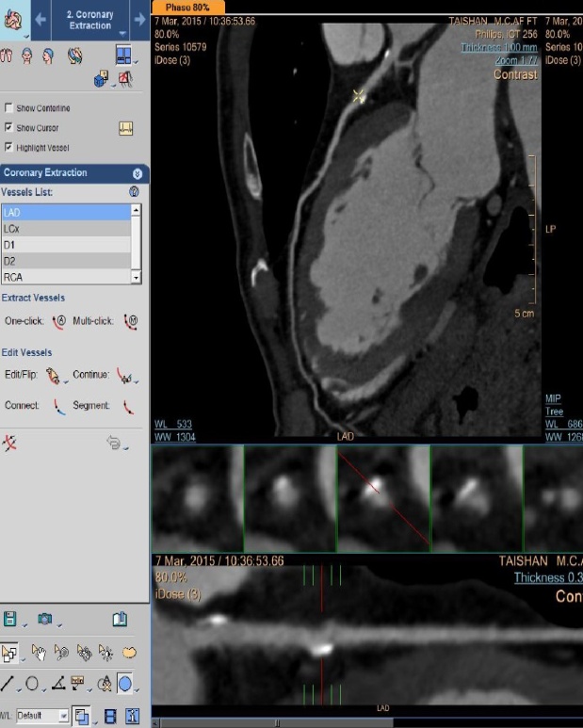Image resolution: width=583 pixels, height=728 pixels.
Task: Open the film strip cine icon
Action: pyautogui.click(x=110, y=717)
